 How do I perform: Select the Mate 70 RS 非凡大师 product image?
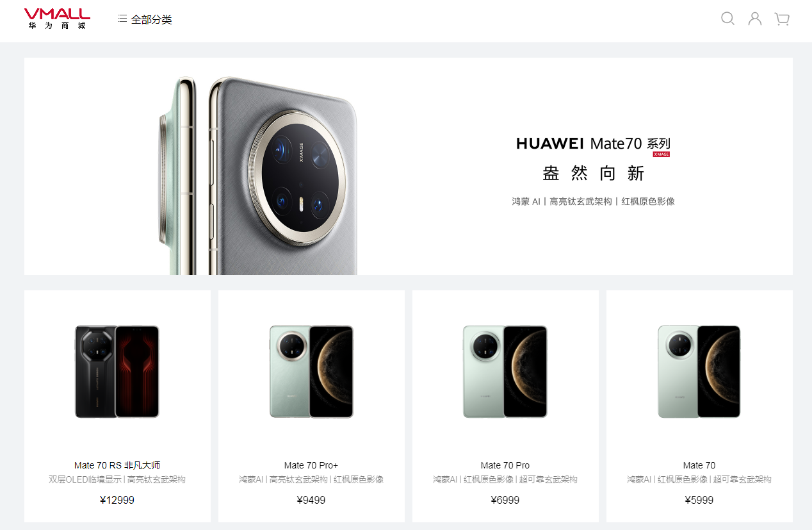[x=117, y=372]
